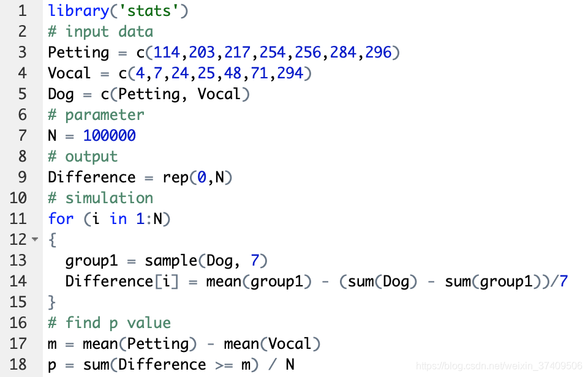Viewport: 588px width, 377px height.
Task: Click the number 296 in the Petting vector
Action: pos(379,53)
